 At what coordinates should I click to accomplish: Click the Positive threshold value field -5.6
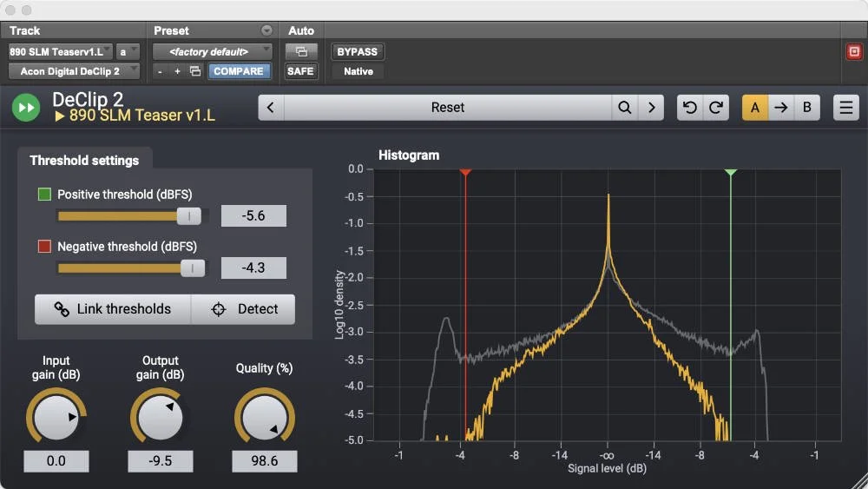click(253, 216)
